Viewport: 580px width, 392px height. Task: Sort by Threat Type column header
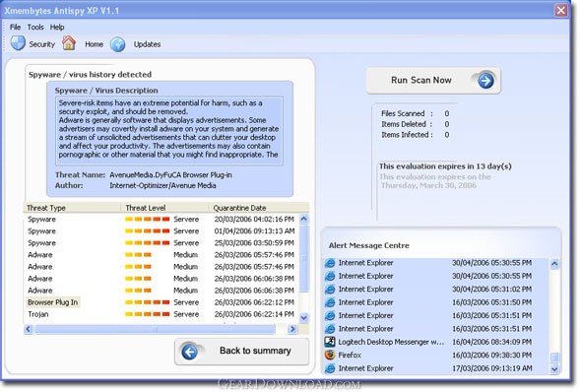[73, 208]
